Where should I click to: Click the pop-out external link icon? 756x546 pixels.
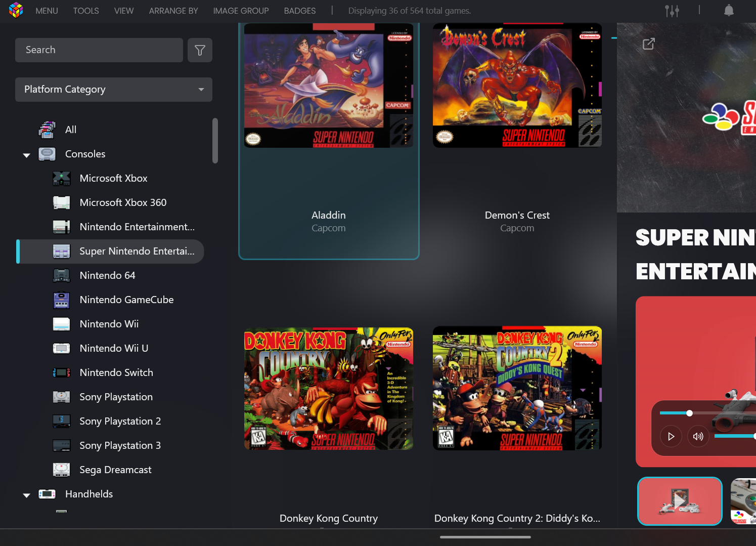click(648, 44)
